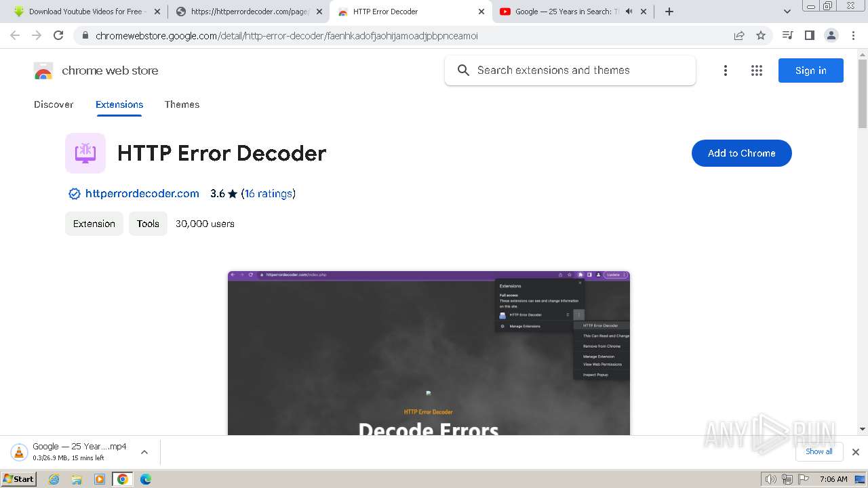Viewport: 868px width, 488px height.
Task: Open the media controls icon
Action: point(787,35)
